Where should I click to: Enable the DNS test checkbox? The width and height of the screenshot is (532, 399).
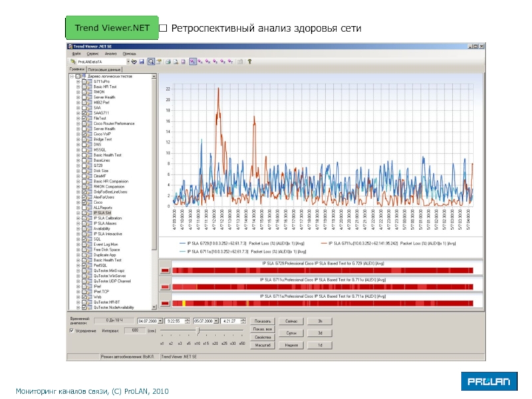[84, 144]
